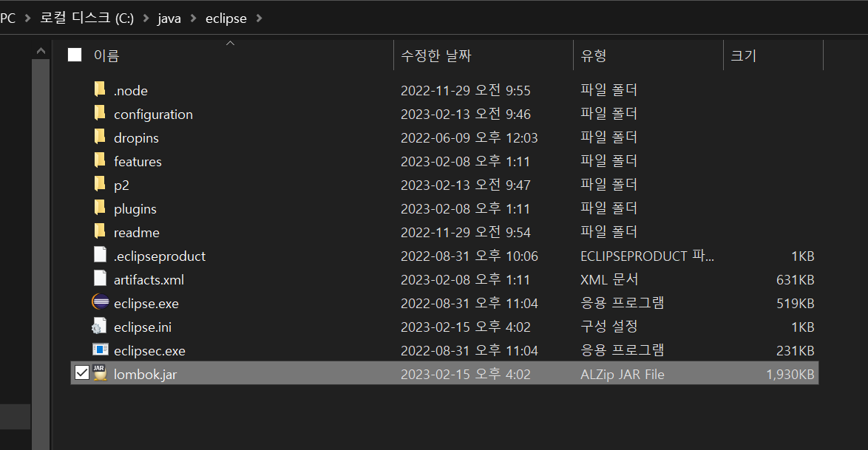The width and height of the screenshot is (868, 450).
Task: Click the 231KB size of eclipsec.exe
Action: click(795, 350)
